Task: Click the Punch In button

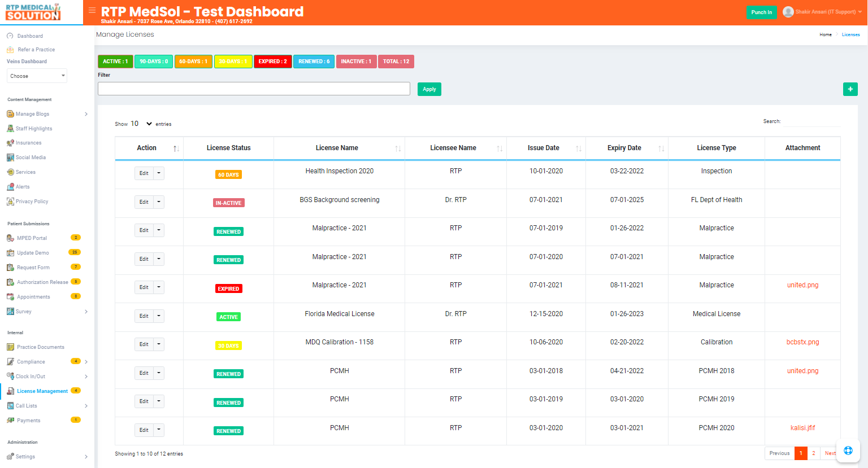Action: (x=762, y=12)
